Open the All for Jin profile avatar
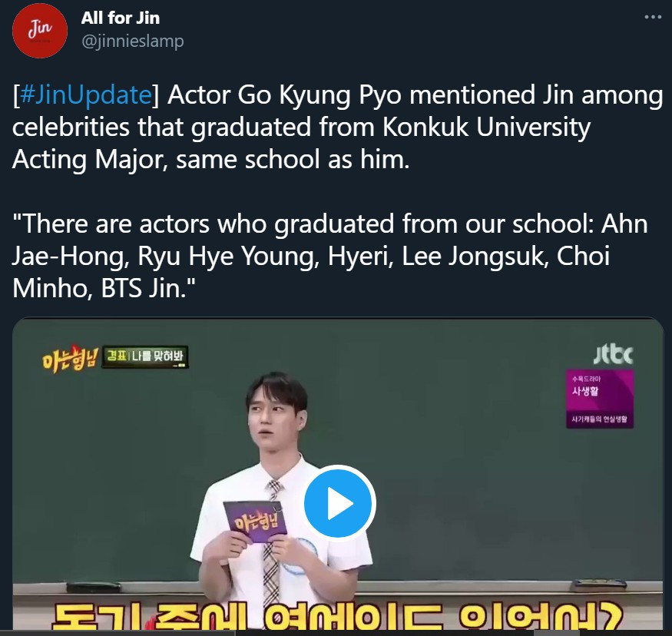 [x=40, y=31]
